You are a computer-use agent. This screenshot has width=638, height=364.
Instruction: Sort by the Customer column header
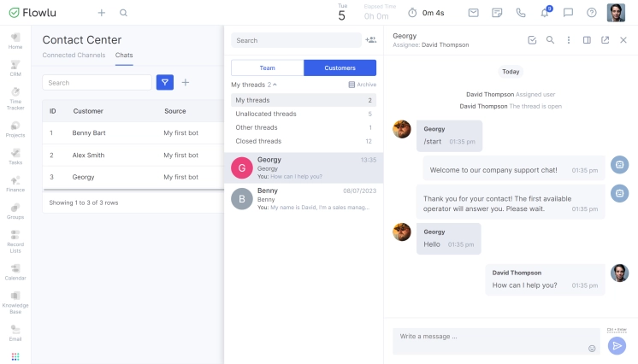click(x=88, y=111)
